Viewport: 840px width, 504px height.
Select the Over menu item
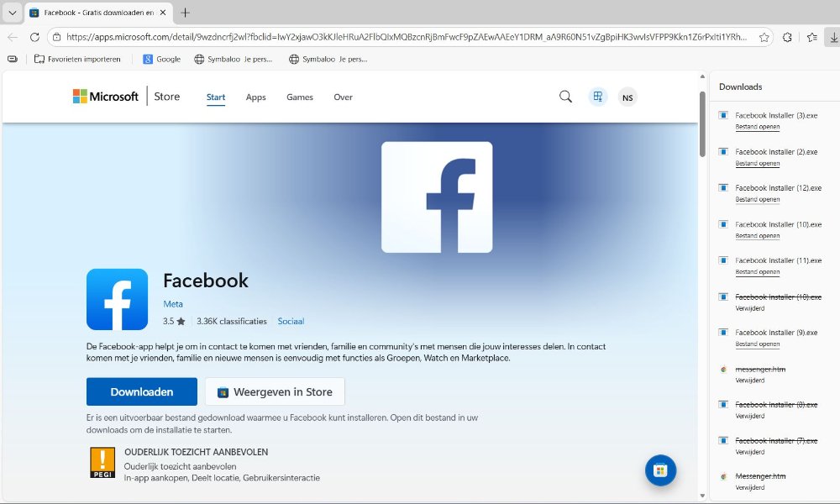coord(343,97)
